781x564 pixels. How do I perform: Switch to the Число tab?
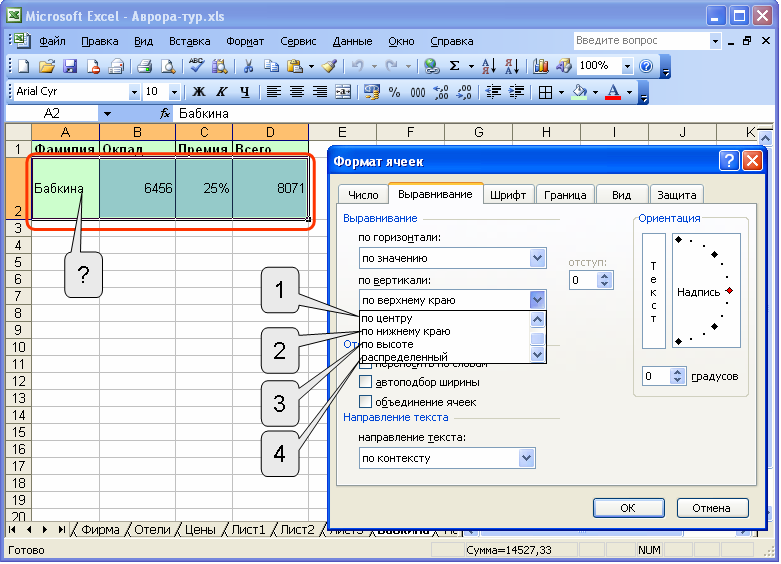(363, 195)
